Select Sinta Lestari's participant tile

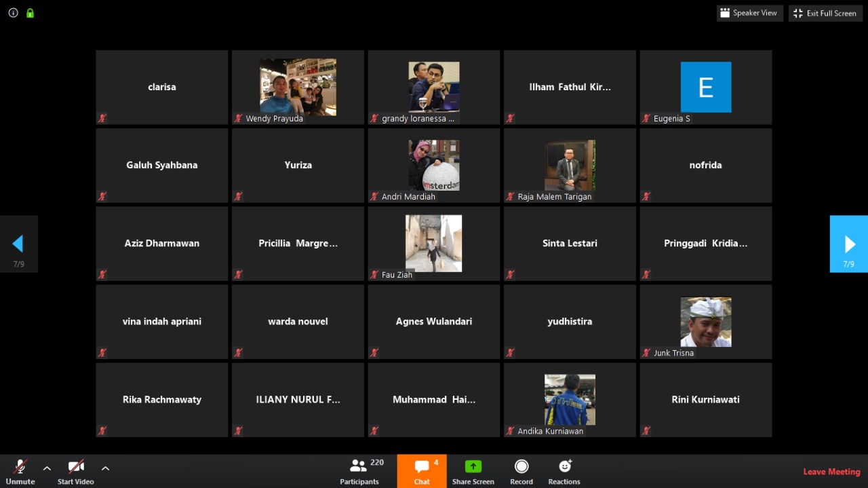(x=570, y=243)
